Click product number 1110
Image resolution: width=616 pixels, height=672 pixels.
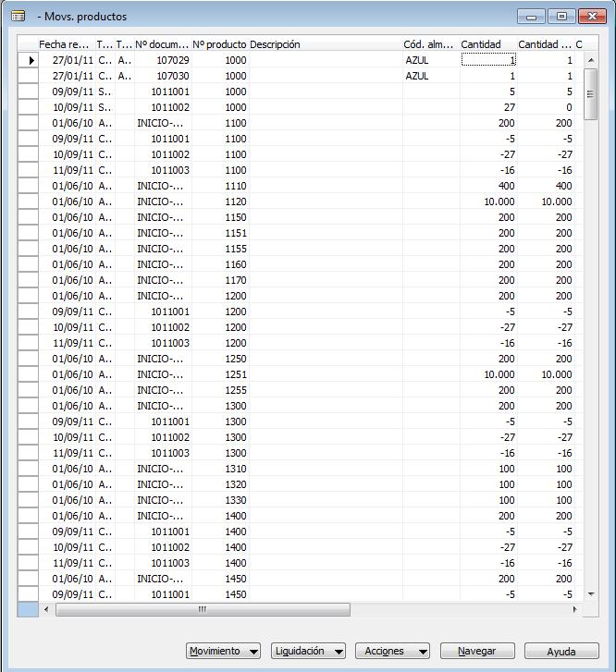[x=236, y=186]
